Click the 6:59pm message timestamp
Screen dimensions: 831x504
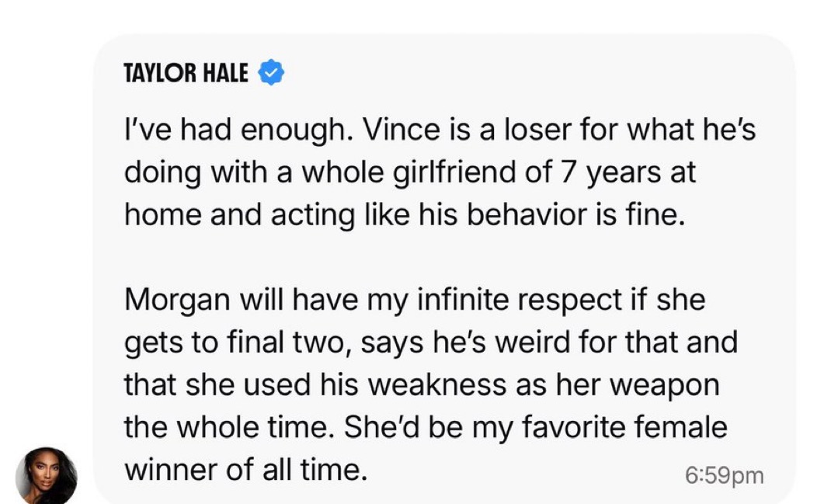point(724,475)
